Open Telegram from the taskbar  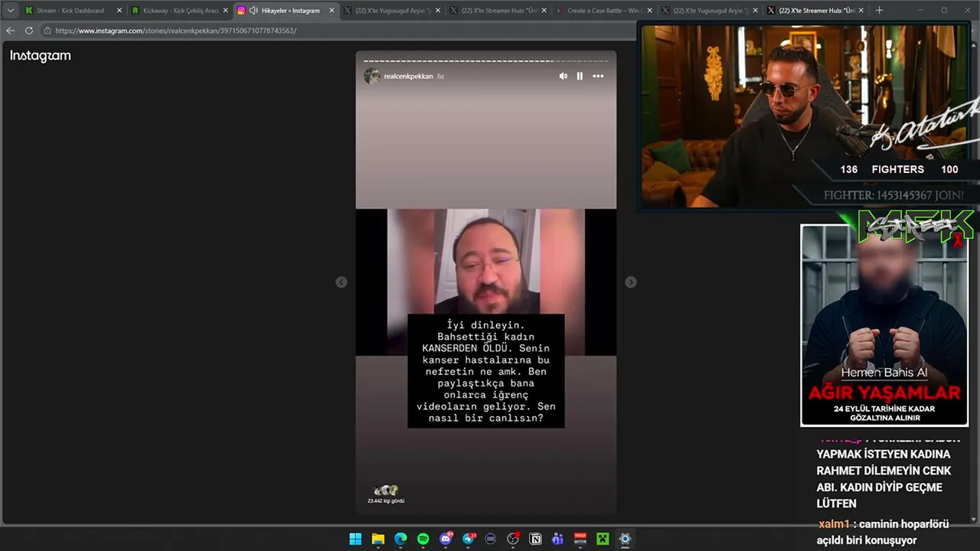point(468,539)
